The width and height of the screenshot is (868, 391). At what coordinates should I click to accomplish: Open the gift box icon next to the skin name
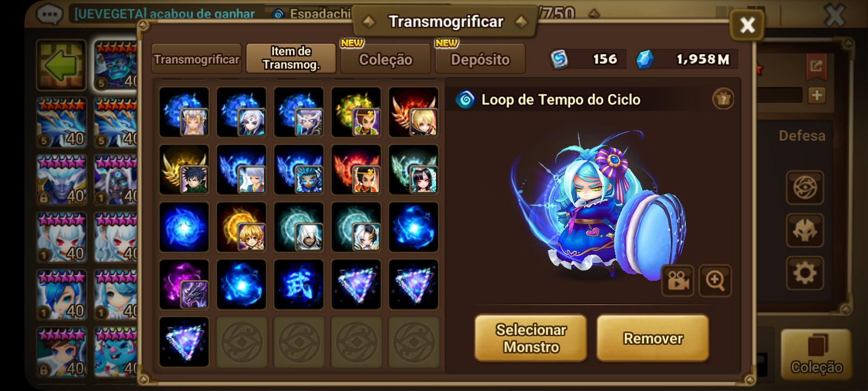723,99
